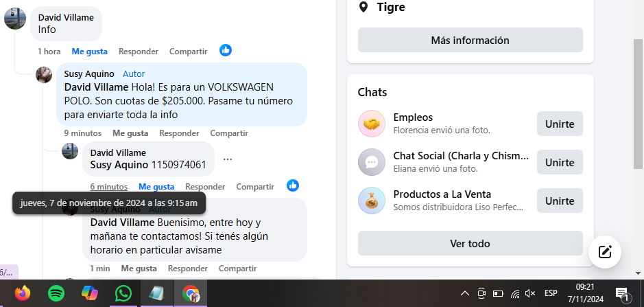This screenshot has height=307, width=644.
Task: Click the scrollbar down arrow
Action: coord(639,273)
